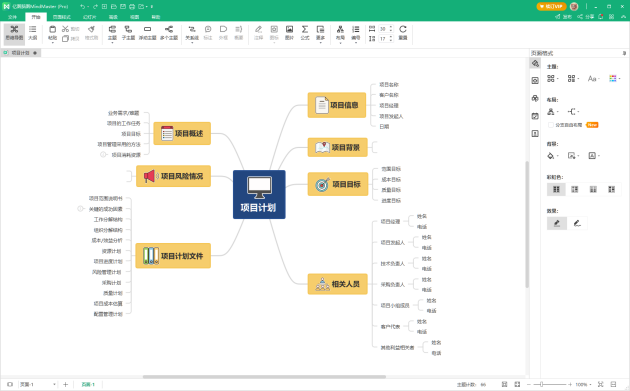Switch to the 大纲 outline view
630x391 pixels.
point(33,33)
